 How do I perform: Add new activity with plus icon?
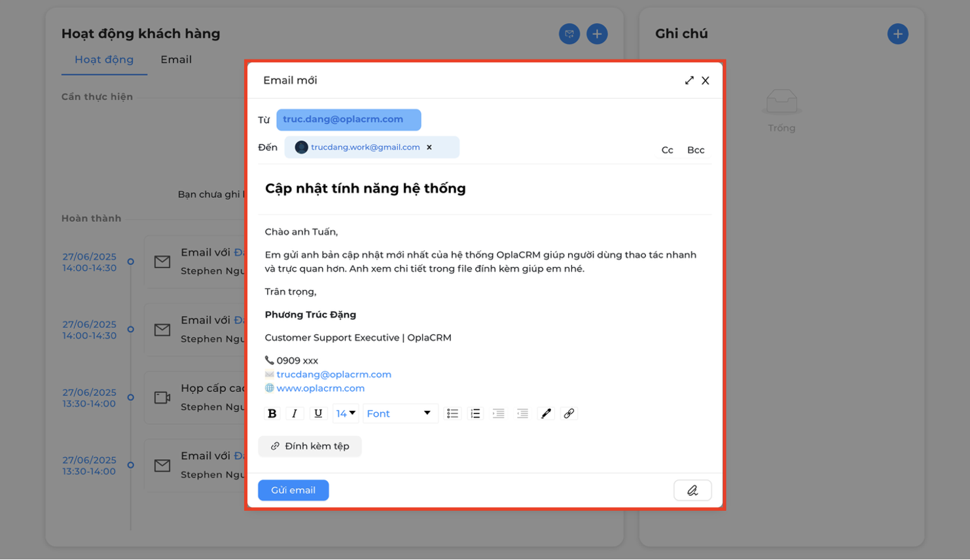click(597, 34)
